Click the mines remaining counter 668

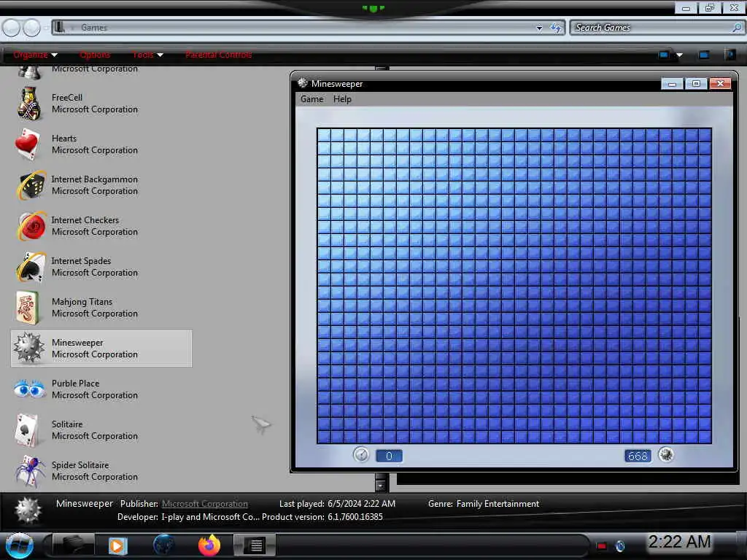(638, 456)
